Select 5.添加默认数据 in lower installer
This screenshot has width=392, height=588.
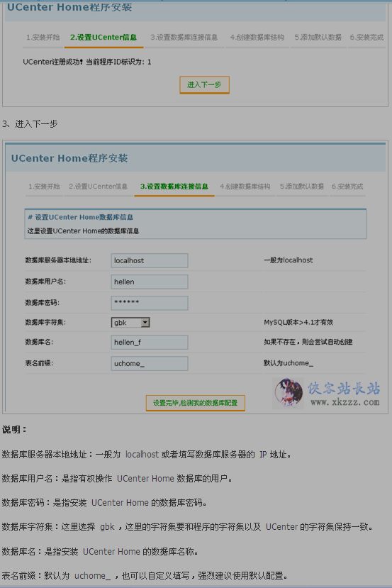tap(302, 187)
